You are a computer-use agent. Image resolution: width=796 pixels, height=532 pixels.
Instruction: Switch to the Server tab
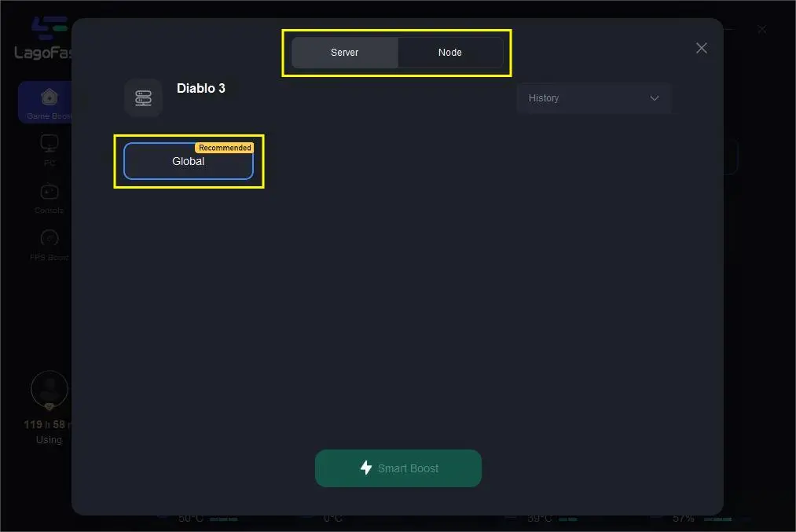[345, 53]
